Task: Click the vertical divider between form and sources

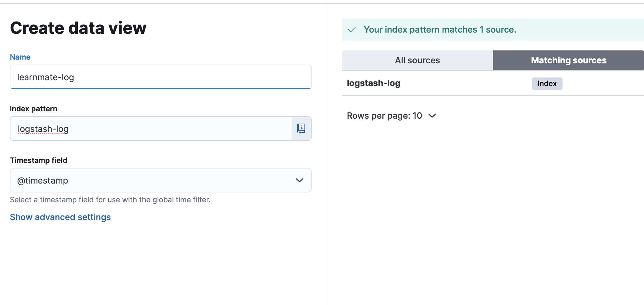Action: click(x=327, y=154)
